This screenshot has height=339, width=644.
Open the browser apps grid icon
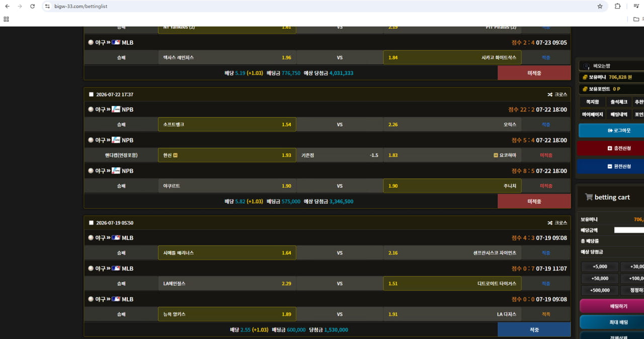pos(6,19)
